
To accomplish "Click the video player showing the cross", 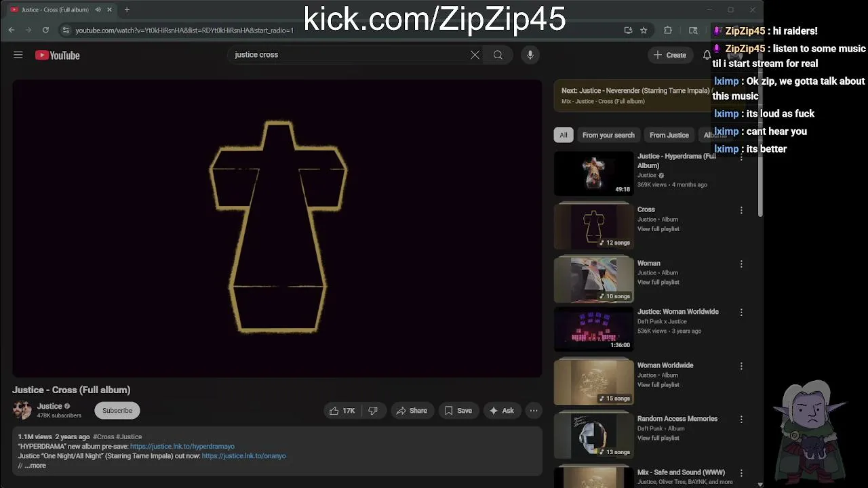I will [277, 228].
